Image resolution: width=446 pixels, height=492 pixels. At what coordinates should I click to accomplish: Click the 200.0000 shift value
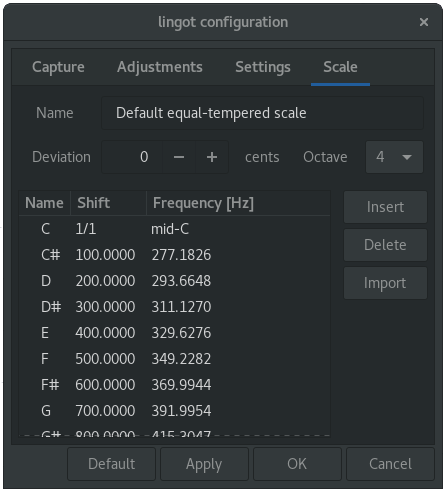click(105, 281)
